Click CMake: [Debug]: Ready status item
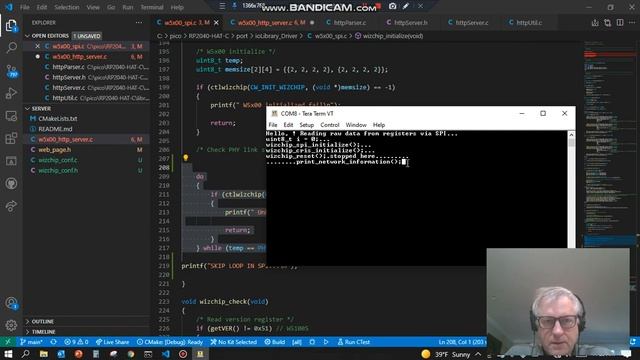640x360 pixels. 170,342
